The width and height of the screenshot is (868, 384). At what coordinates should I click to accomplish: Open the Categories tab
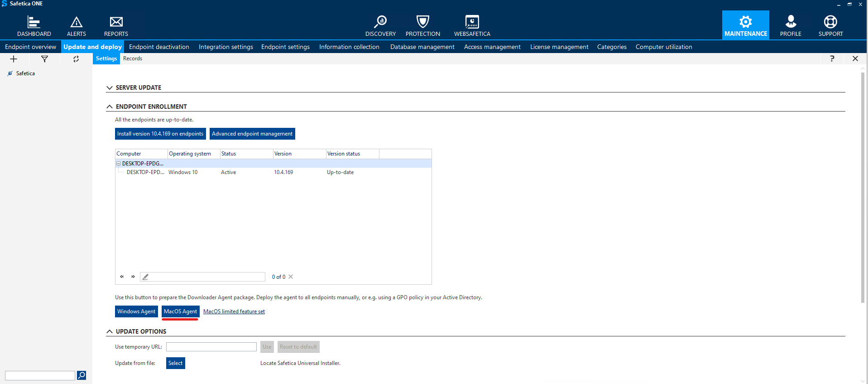tap(612, 47)
